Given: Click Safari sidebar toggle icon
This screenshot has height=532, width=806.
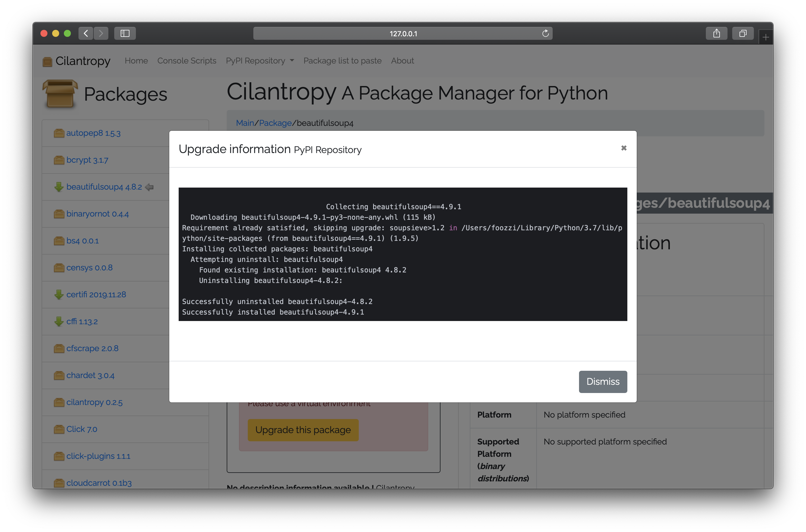Looking at the screenshot, I should (125, 33).
